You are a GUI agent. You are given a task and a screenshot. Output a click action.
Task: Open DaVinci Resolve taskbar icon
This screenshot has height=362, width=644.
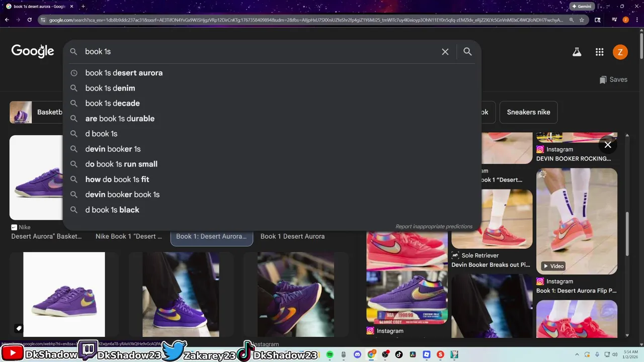[413, 354]
